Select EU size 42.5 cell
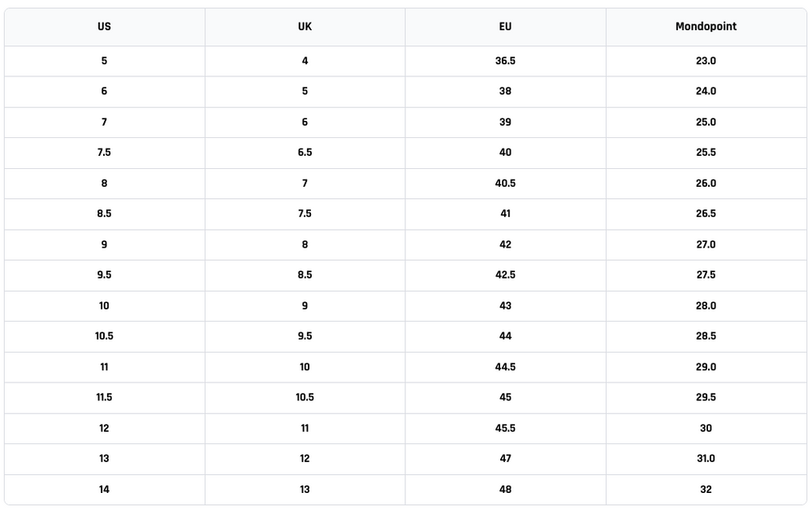Viewport: 812px width, 510px height. pos(505,275)
